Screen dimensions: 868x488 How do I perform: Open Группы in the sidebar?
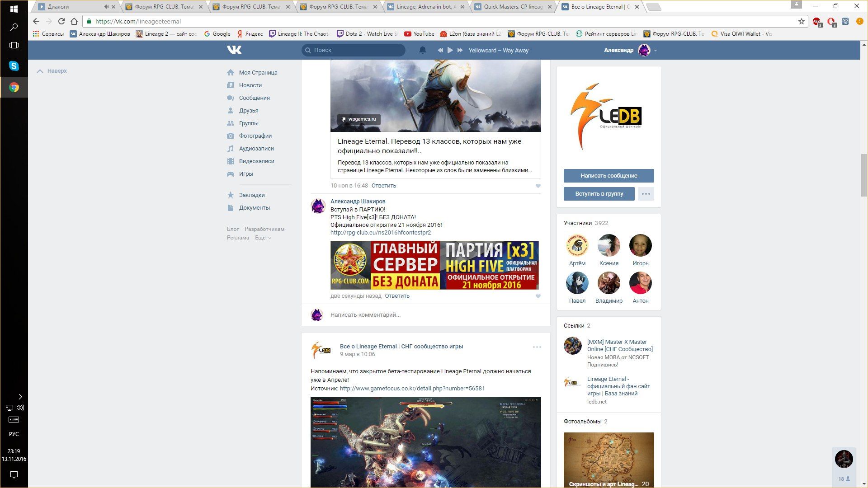(x=249, y=123)
